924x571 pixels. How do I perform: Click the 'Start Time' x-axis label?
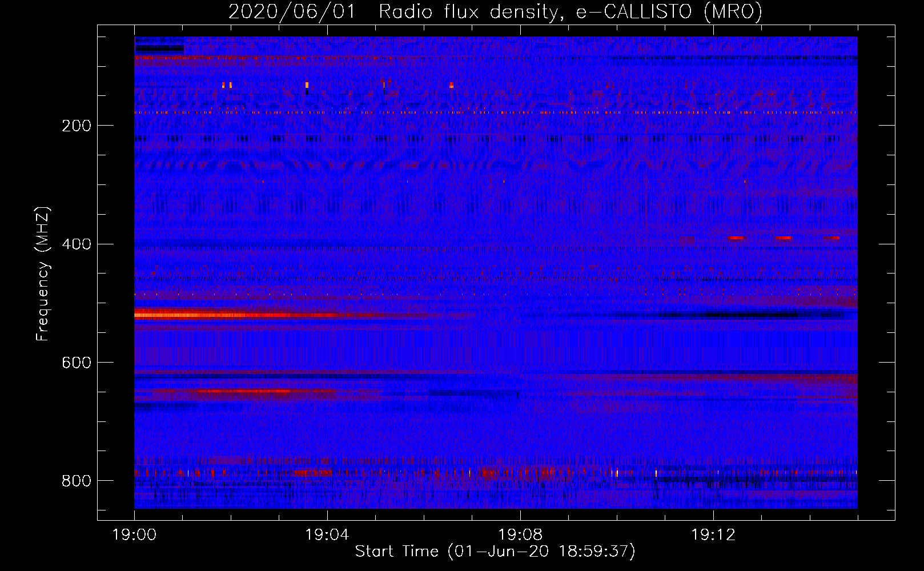(495, 551)
